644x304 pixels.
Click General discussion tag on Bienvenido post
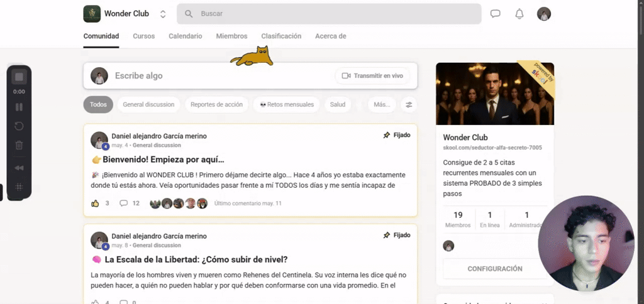157,145
